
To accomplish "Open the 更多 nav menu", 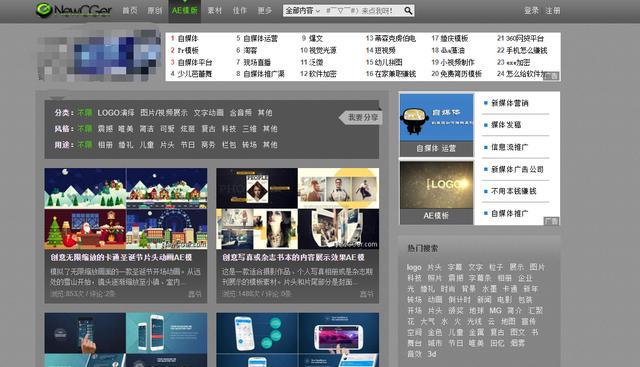I will tap(265, 11).
